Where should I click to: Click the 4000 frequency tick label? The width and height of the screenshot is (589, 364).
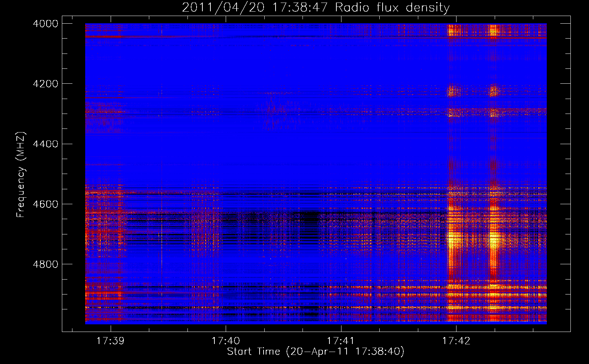tap(46, 24)
